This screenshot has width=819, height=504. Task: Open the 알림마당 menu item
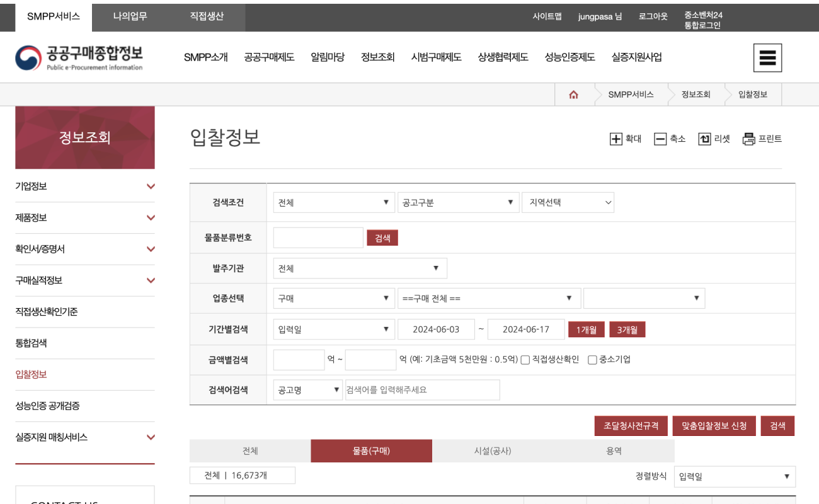click(328, 57)
